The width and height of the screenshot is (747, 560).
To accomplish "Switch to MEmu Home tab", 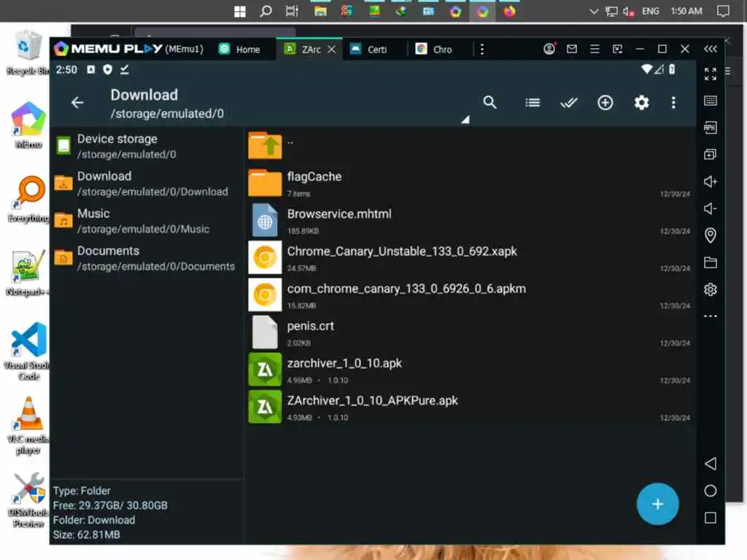I will 240,49.
